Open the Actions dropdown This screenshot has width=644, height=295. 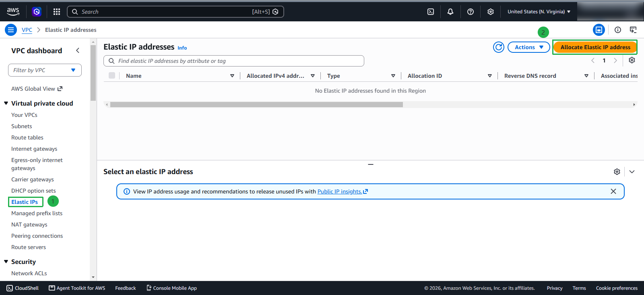(x=529, y=47)
